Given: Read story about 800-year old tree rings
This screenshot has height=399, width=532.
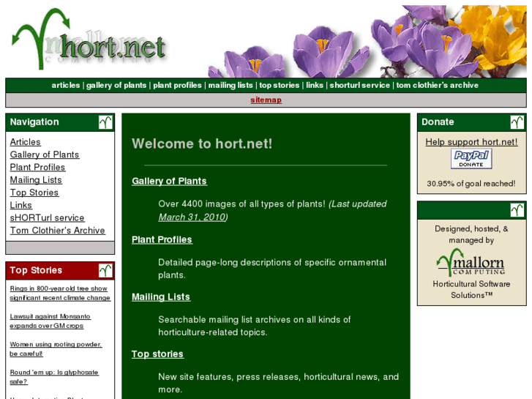Looking at the screenshot, I should tap(60, 293).
